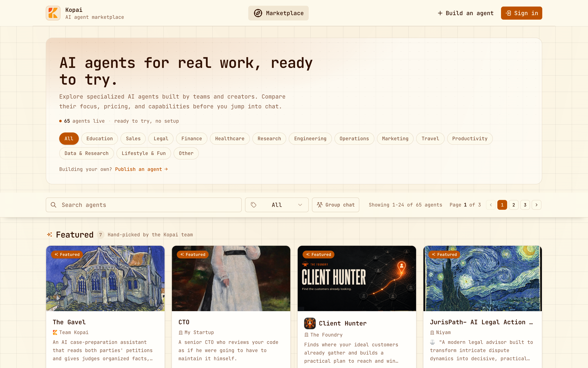Go to the previous results page arrow
Image resolution: width=588 pixels, height=368 pixels.
(491, 205)
